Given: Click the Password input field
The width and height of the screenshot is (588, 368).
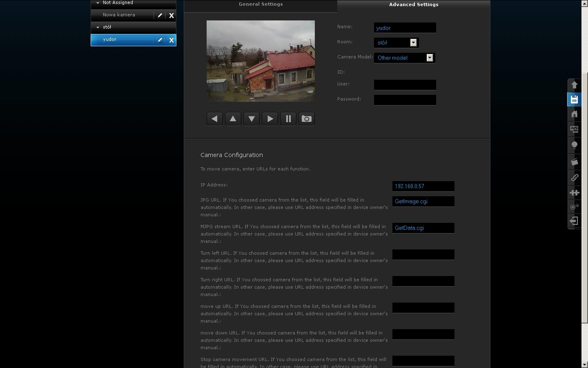Looking at the screenshot, I should (405, 100).
